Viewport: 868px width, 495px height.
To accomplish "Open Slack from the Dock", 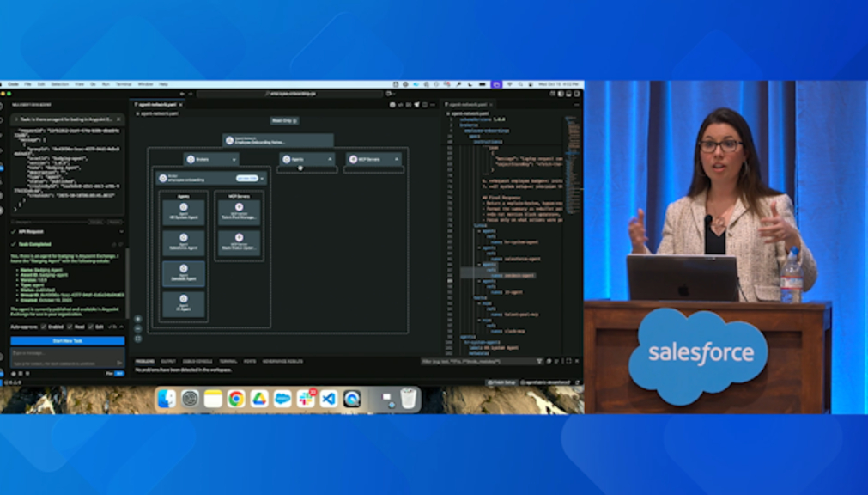I will [x=306, y=399].
